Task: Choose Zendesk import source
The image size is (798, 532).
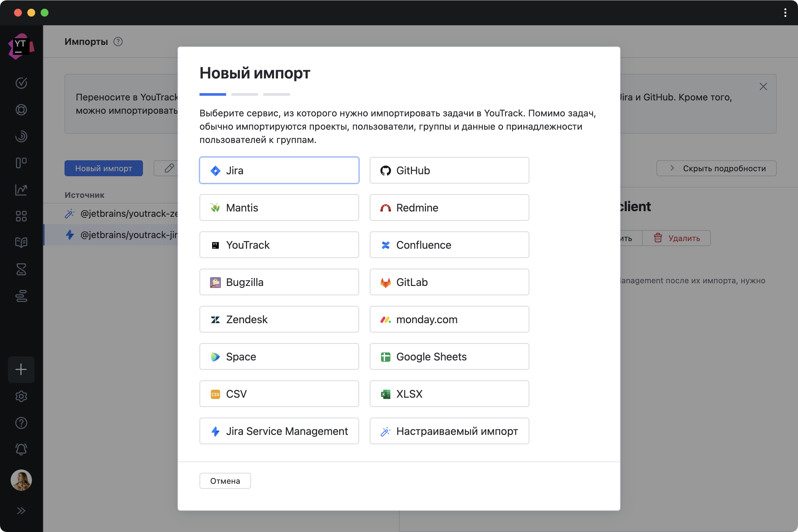Action: [x=279, y=319]
